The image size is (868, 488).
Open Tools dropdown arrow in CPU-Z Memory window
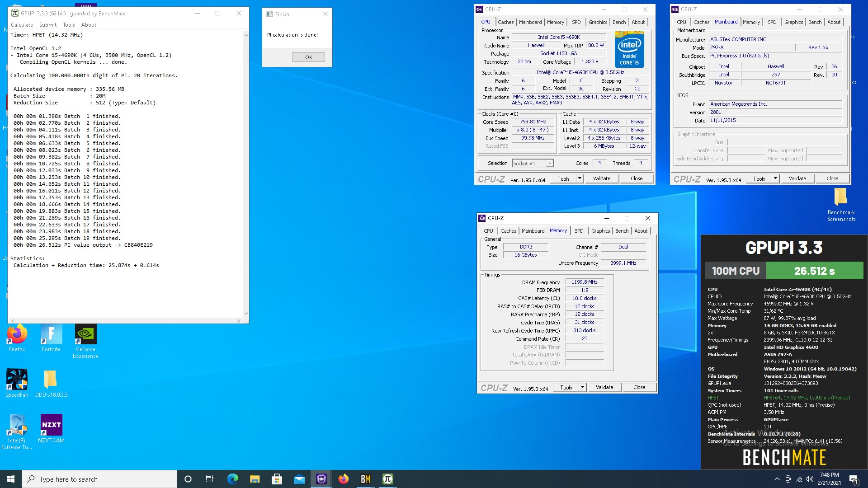582,387
